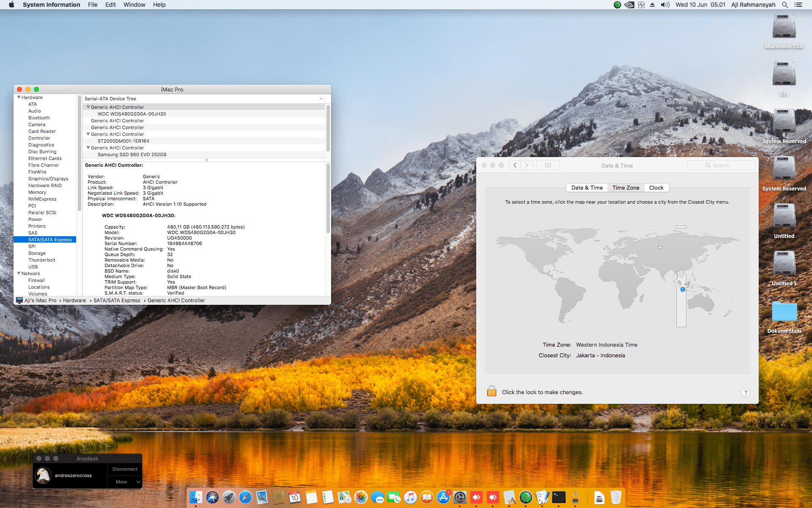Open Notes app from the Dock
The image size is (812, 508).
(x=311, y=497)
